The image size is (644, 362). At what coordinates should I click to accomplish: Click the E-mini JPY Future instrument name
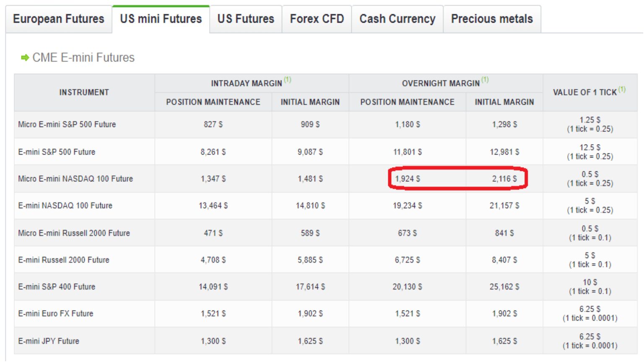coord(49,341)
